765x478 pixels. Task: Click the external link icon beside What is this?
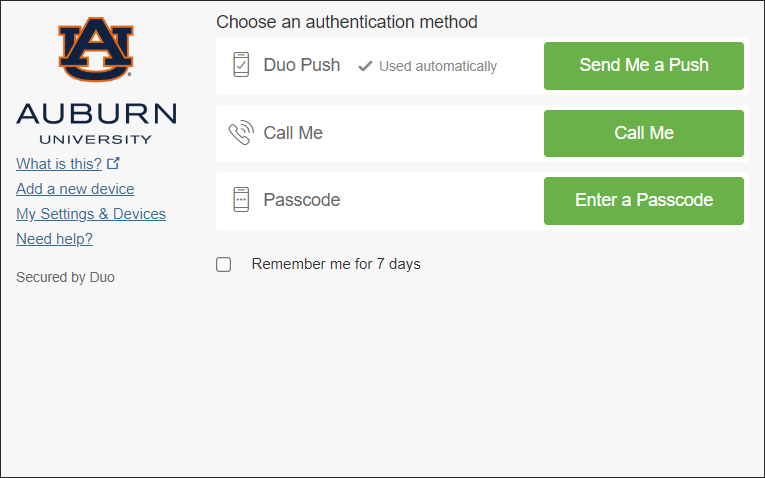tap(113, 164)
